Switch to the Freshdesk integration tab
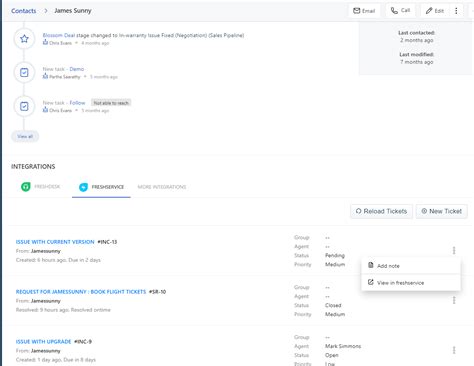Viewport: 474px width, 366px height. (41, 187)
